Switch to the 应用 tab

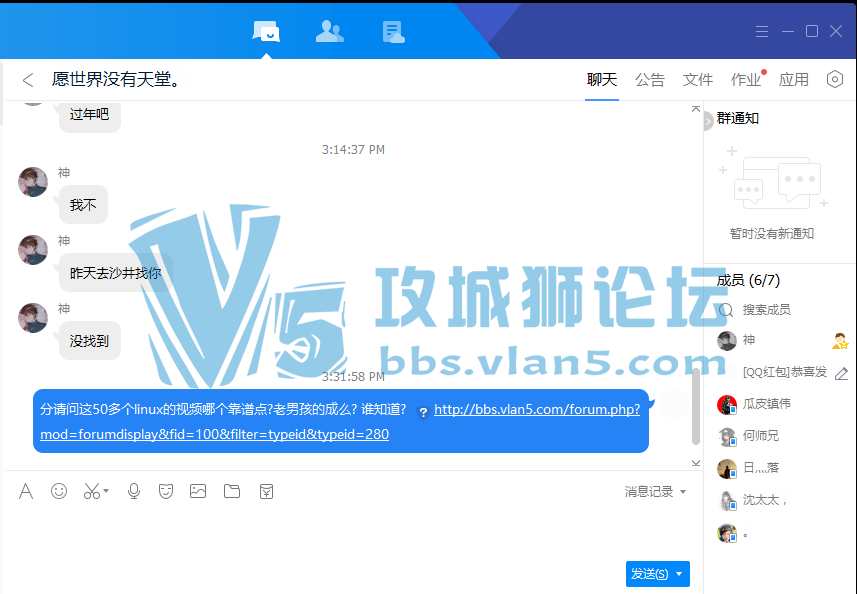[x=794, y=80]
